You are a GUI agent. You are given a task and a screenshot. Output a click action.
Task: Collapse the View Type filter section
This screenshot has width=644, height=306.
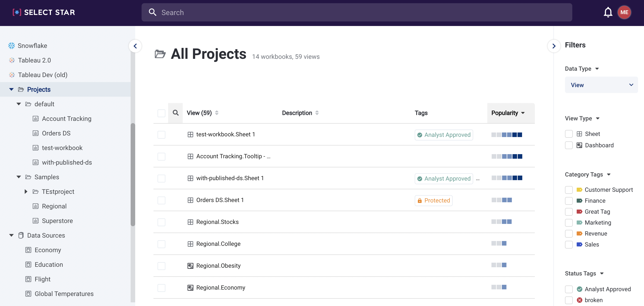[x=597, y=118]
